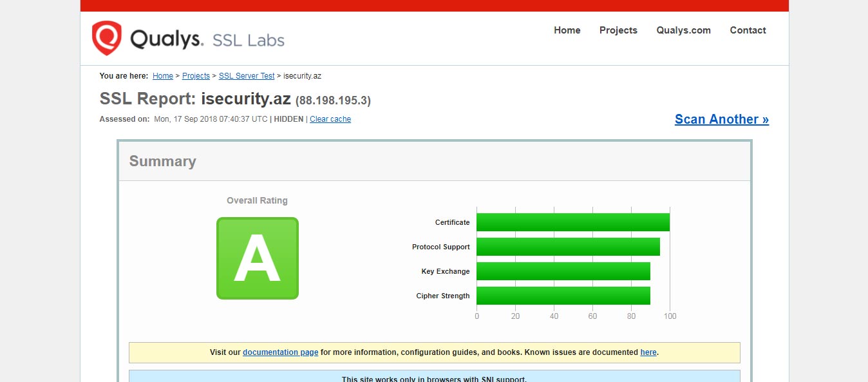Screen dimensions: 868x382
Task: Follow the SSL Server Test breadcrumb link
Action: (247, 76)
